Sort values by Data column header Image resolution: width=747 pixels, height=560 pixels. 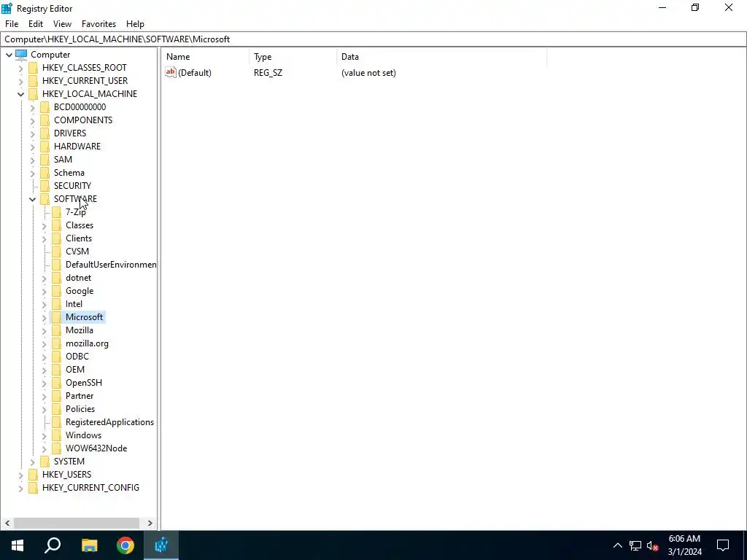pos(441,57)
